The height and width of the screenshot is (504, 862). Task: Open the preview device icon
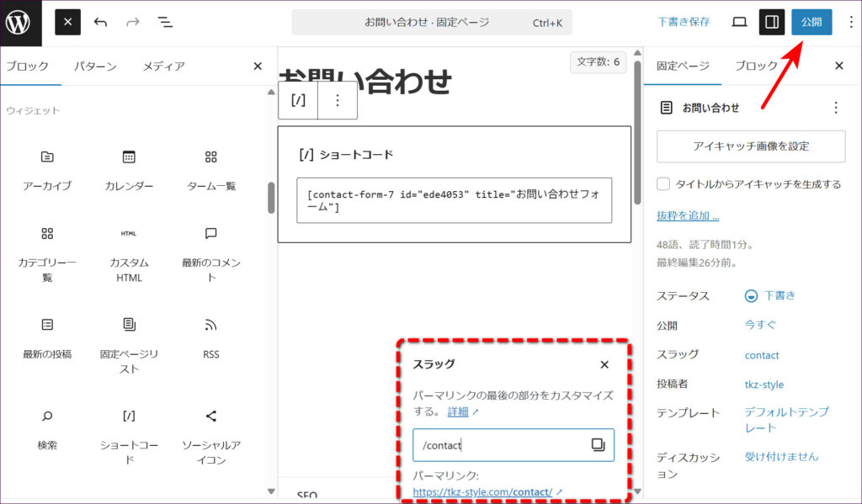pos(739,23)
